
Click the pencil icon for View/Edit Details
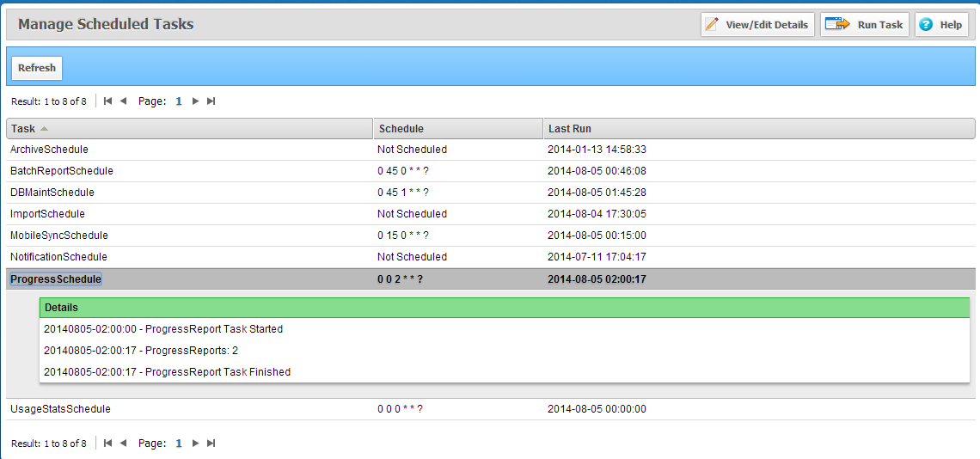[x=712, y=25]
